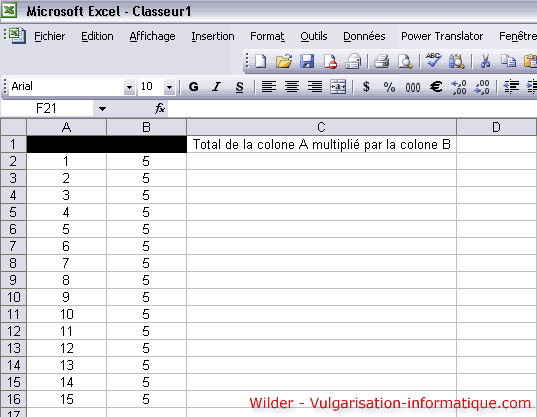This screenshot has height=417, width=537.
Task: Expand the Name Box dropdown arrow
Action: 102,109
